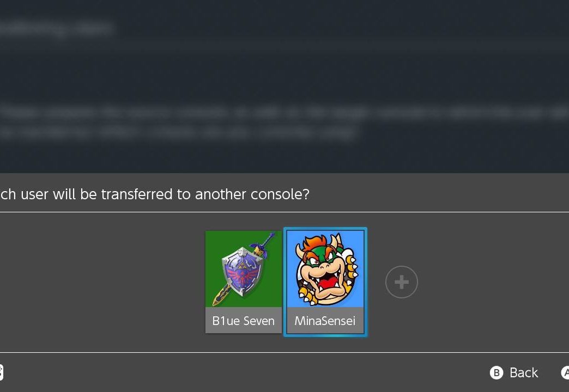This screenshot has height=392, width=569.
Task: Click the "MinaSensei" name label
Action: [325, 321]
